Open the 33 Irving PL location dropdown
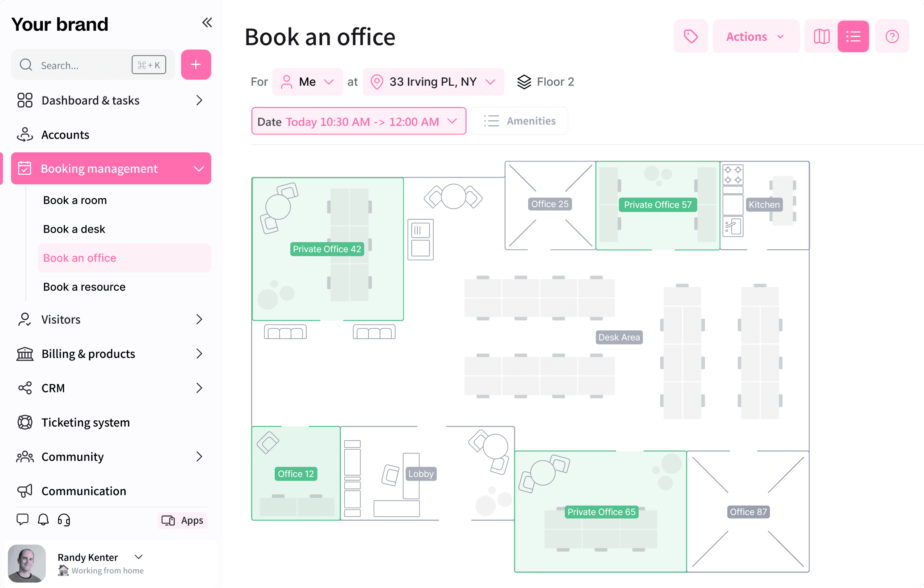 (x=433, y=82)
